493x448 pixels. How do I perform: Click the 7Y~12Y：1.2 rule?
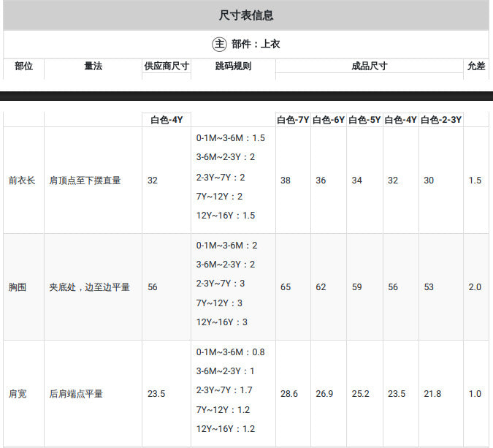click(x=223, y=410)
